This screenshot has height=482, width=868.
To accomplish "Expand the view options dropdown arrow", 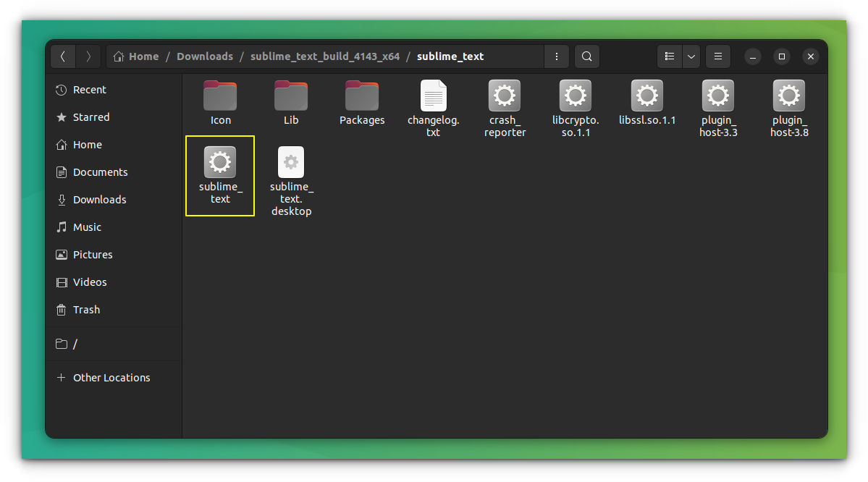I will click(x=691, y=56).
